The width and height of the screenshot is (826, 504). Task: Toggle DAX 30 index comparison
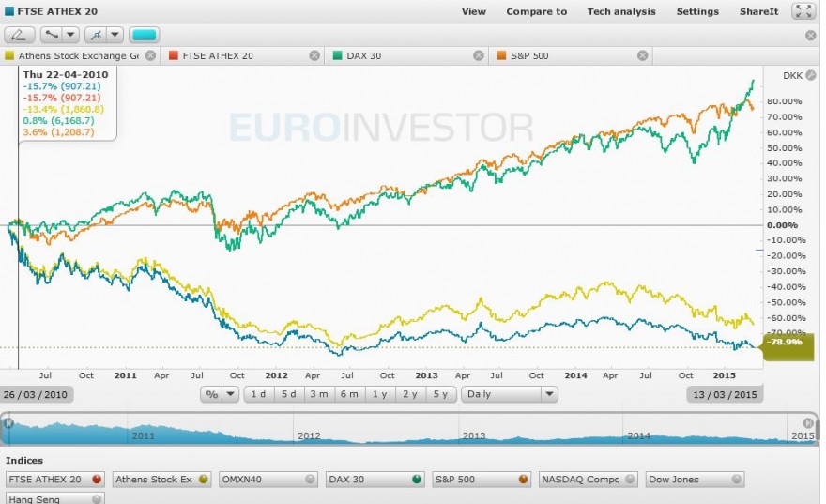pyautogui.click(x=375, y=480)
